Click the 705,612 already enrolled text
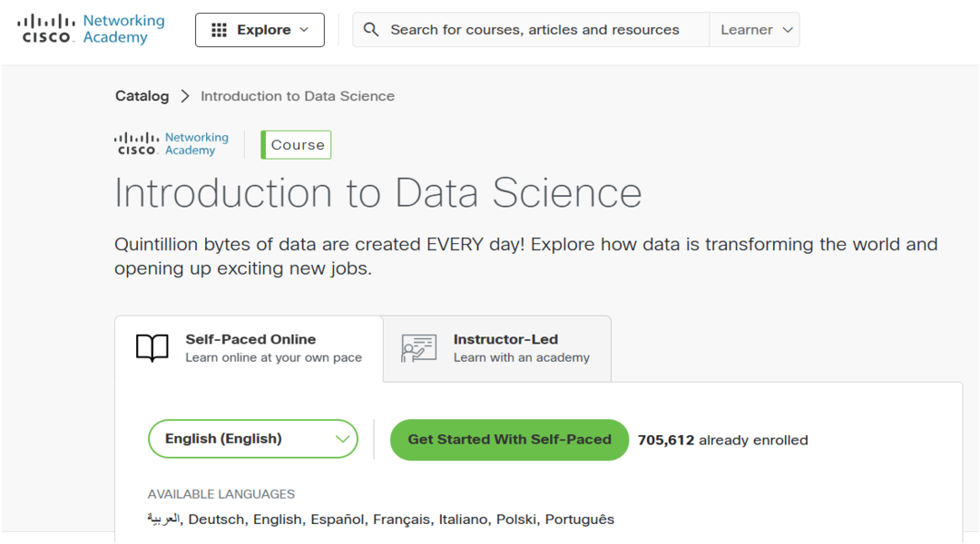The width and height of the screenshot is (980, 544). [722, 441]
